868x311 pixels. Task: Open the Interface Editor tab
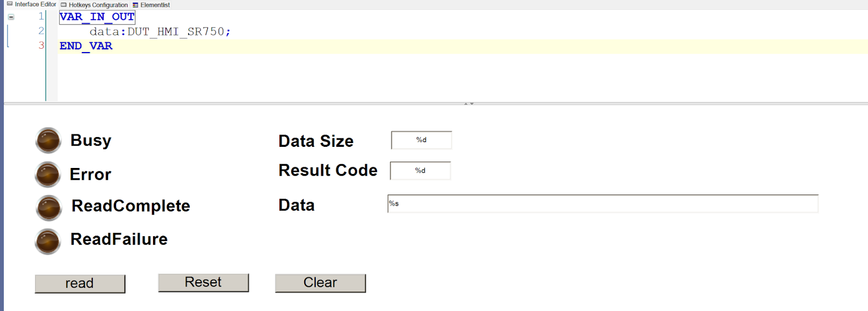click(31, 4)
